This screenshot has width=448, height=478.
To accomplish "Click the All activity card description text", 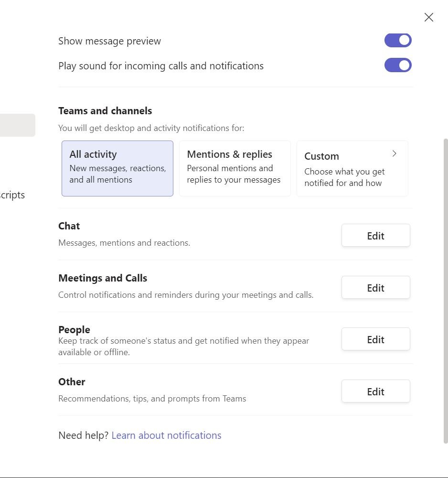I will click(117, 174).
